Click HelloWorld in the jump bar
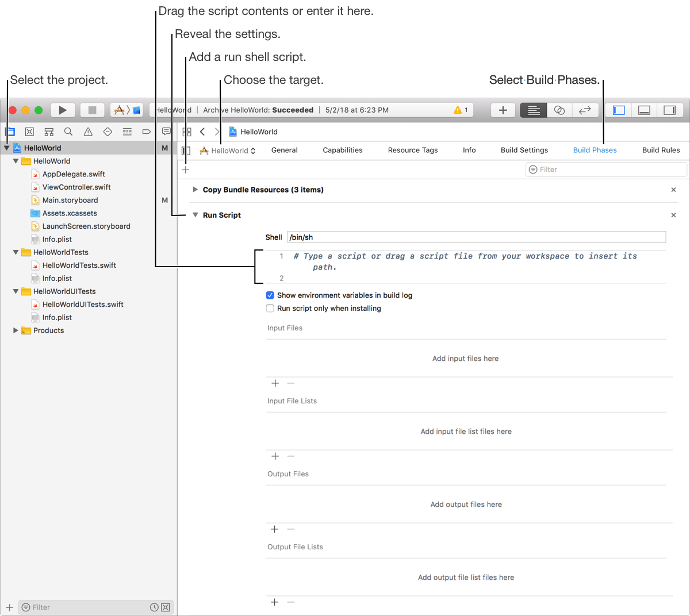 (253, 132)
